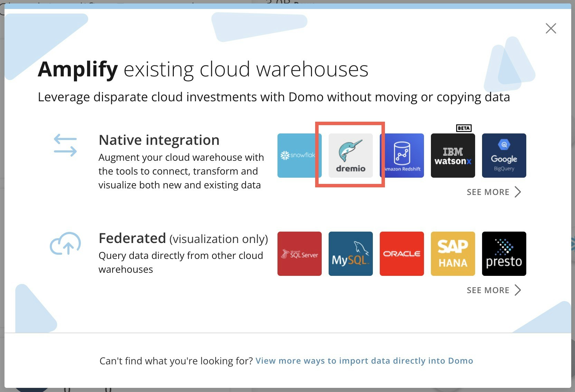Click the 'Amplify existing cloud warehouses' title

(203, 69)
